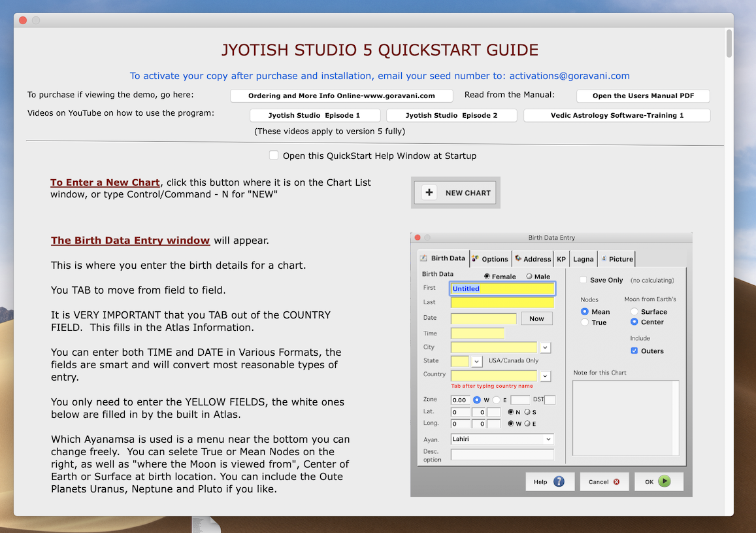This screenshot has height=533, width=756.
Task: Click the blue Help question mark icon
Action: click(x=559, y=482)
